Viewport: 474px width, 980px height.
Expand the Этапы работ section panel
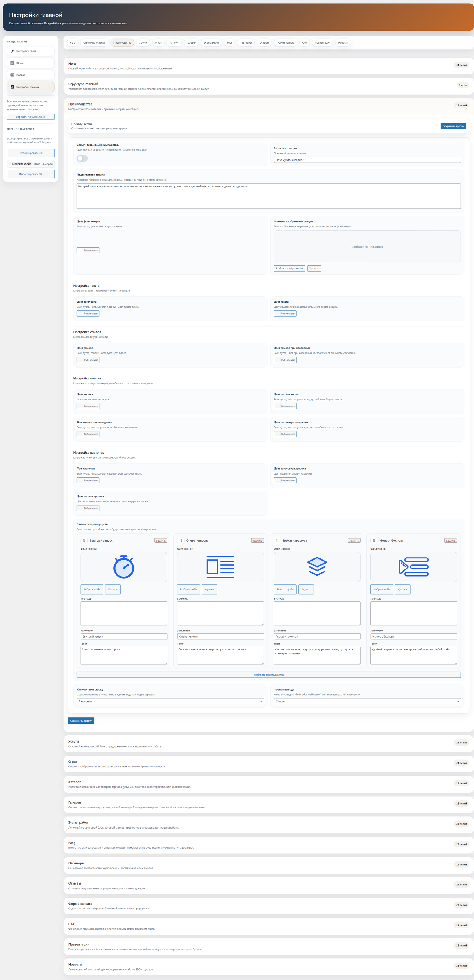(268, 825)
